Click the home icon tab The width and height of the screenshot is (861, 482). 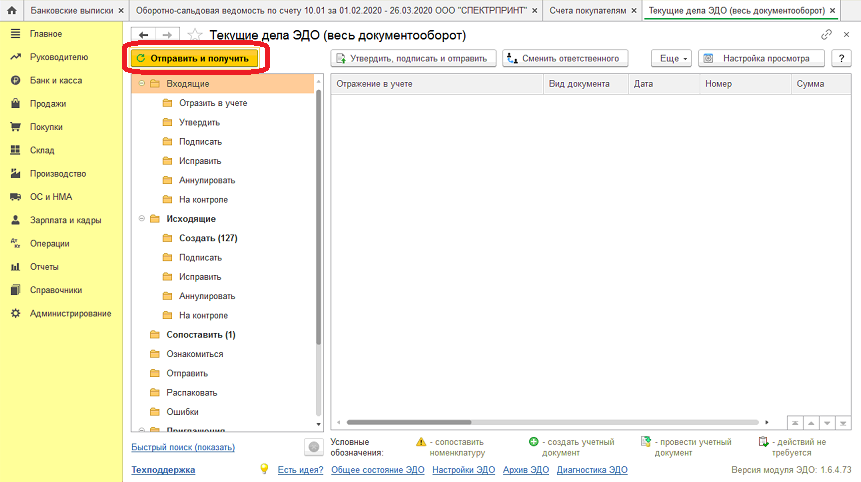(11, 10)
